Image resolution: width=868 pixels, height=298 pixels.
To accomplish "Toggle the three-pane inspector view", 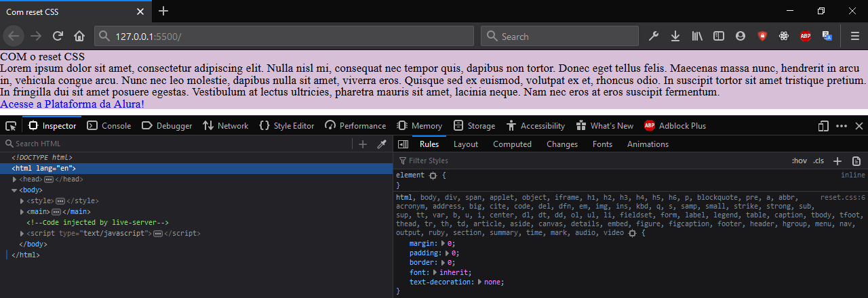I will [x=403, y=144].
